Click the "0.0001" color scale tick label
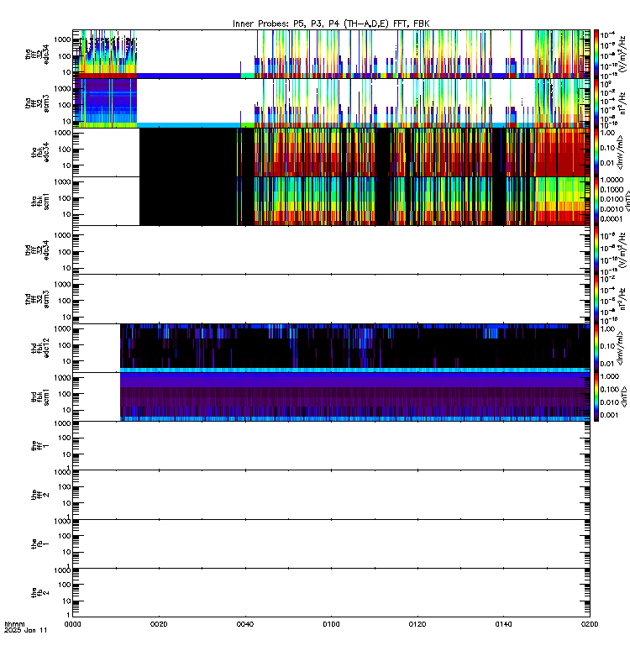This screenshot has width=630, height=672. click(x=612, y=219)
